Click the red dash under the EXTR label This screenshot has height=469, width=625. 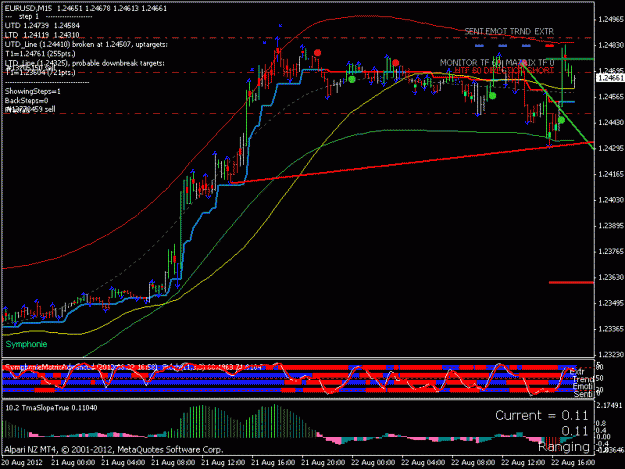549,46
